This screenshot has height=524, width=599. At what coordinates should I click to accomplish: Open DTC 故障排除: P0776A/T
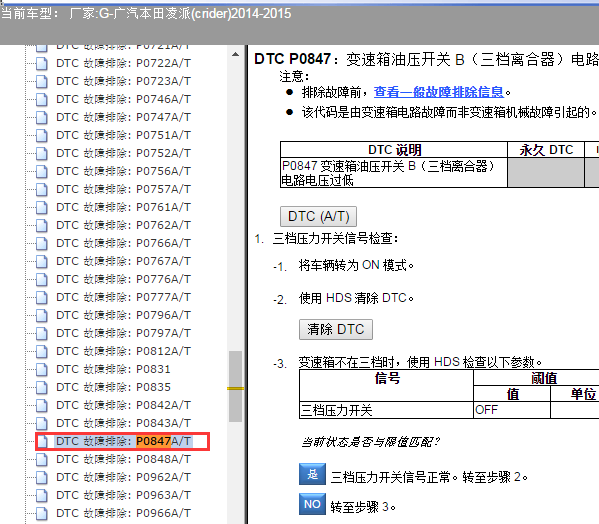click(123, 279)
